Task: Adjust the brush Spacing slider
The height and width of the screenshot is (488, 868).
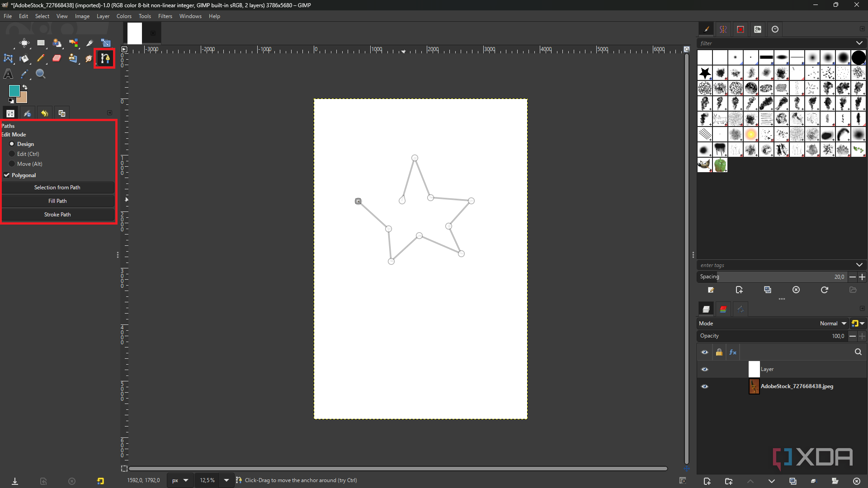Action: point(772,277)
